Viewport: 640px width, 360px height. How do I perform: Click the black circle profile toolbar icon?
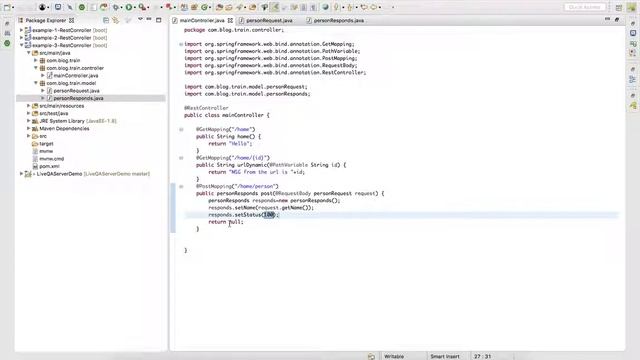coord(42,7)
